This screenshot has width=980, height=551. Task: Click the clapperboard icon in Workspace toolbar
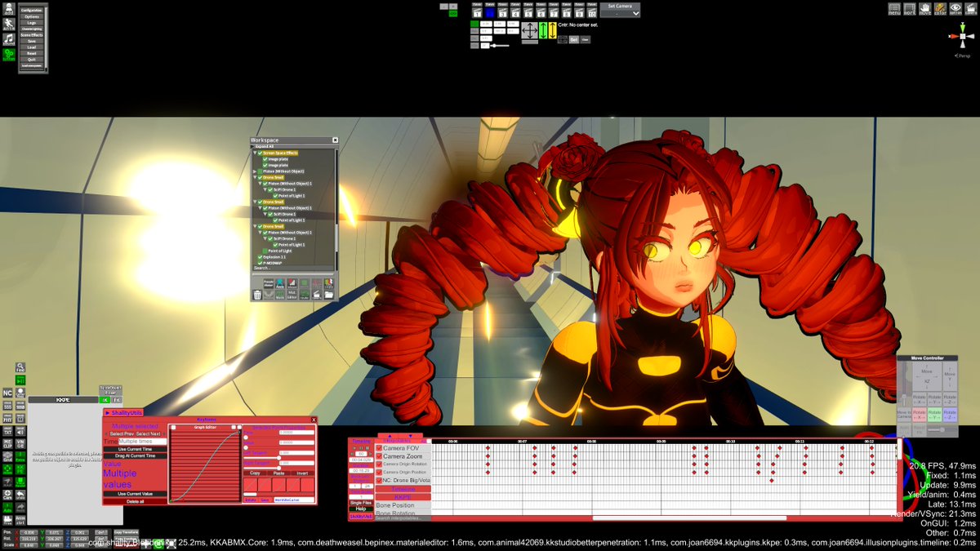pyautogui.click(x=317, y=295)
